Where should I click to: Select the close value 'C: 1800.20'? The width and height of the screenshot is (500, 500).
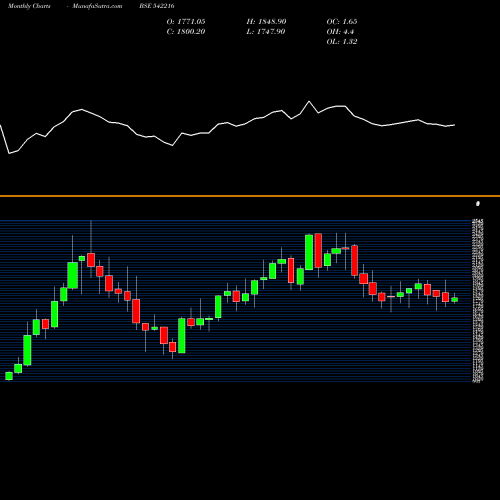tap(186, 32)
